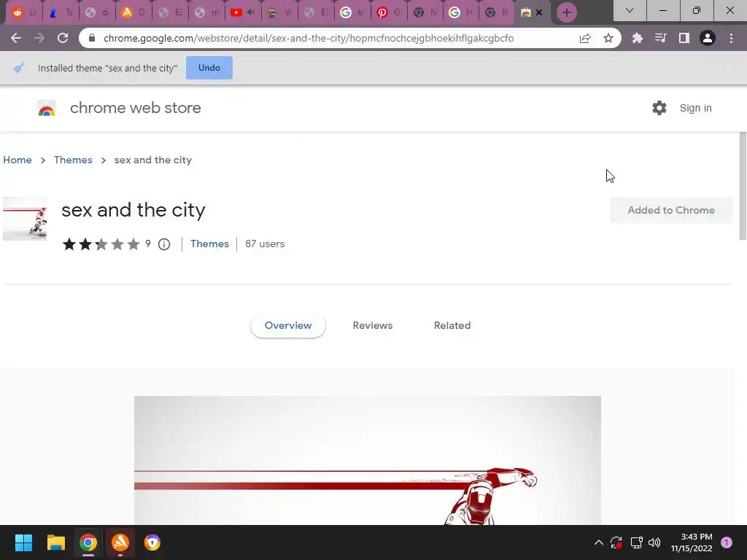Click the theme name in the breadcrumb
The width and height of the screenshot is (747, 560).
(x=153, y=160)
